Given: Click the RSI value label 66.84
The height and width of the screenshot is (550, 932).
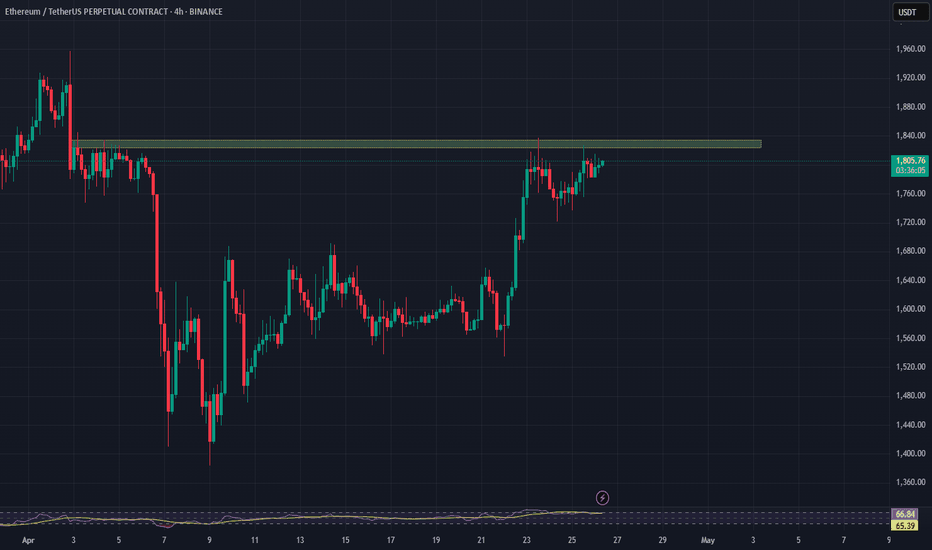Looking at the screenshot, I should [905, 514].
